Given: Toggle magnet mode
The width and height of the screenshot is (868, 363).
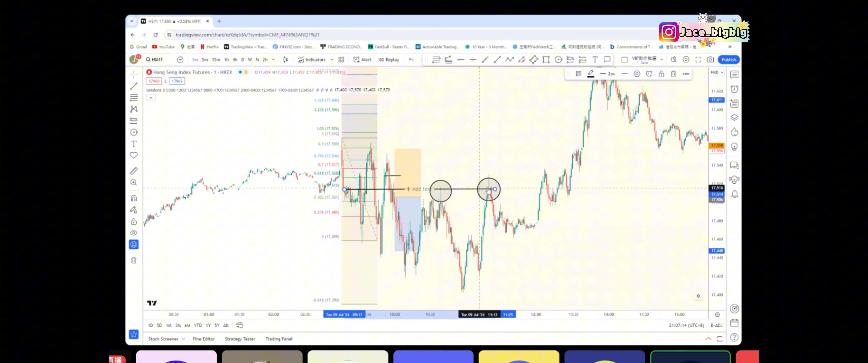Looking at the screenshot, I should point(134,198).
